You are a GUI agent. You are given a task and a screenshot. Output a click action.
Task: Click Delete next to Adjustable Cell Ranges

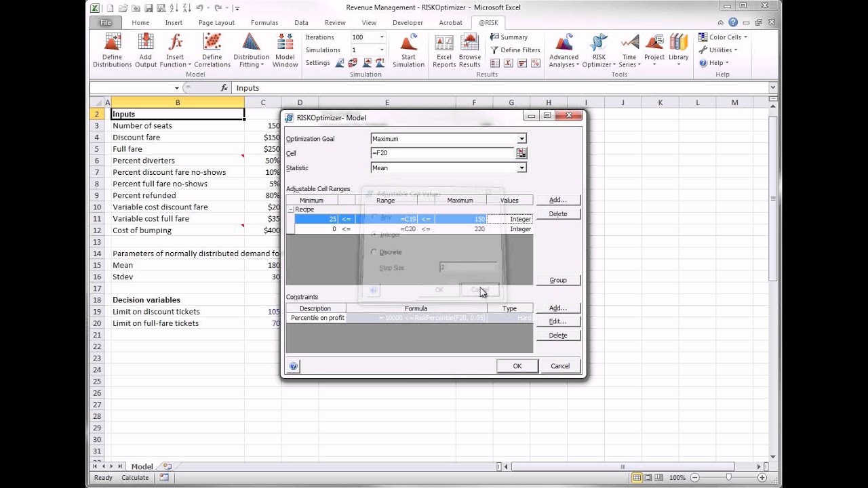558,213
